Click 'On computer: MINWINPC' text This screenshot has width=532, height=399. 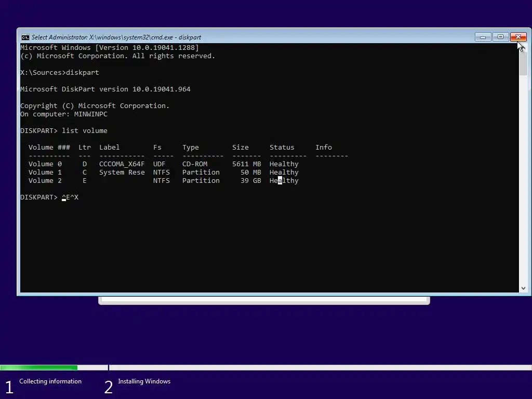(x=64, y=114)
